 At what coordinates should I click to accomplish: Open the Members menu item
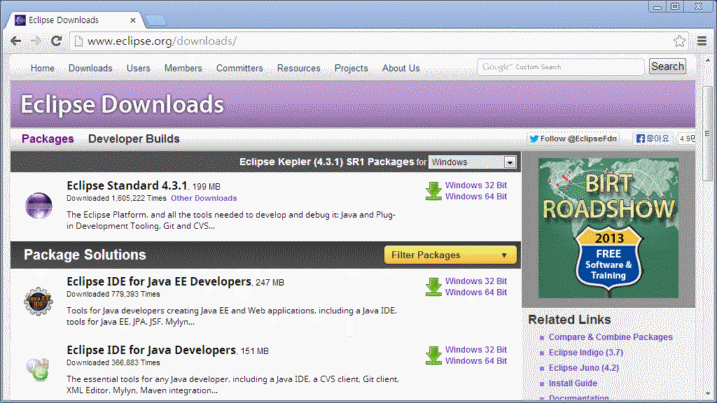coord(183,68)
